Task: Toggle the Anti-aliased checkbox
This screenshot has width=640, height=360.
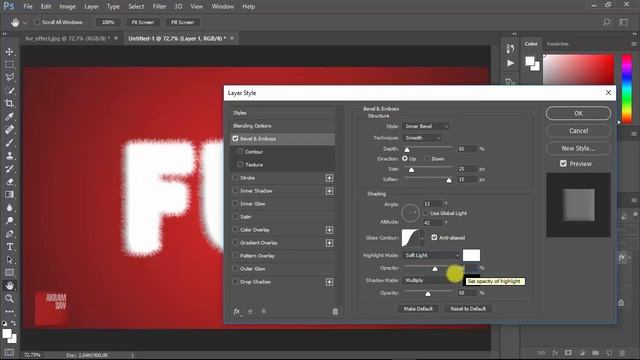Action: [x=434, y=237]
